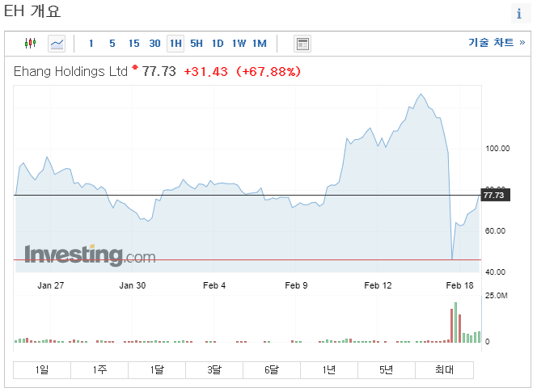Click the (+67.88%) percent change

tap(268, 72)
